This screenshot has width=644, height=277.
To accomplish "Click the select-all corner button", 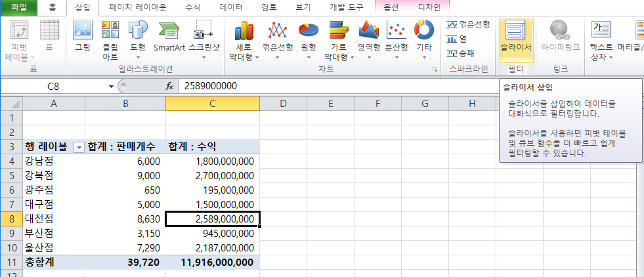I will [x=12, y=104].
